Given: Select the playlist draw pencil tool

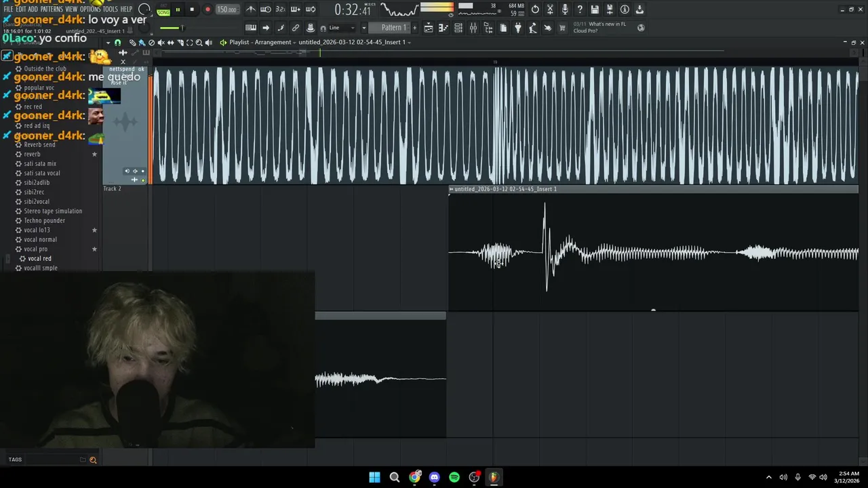Looking at the screenshot, I should pyautogui.click(x=133, y=43).
